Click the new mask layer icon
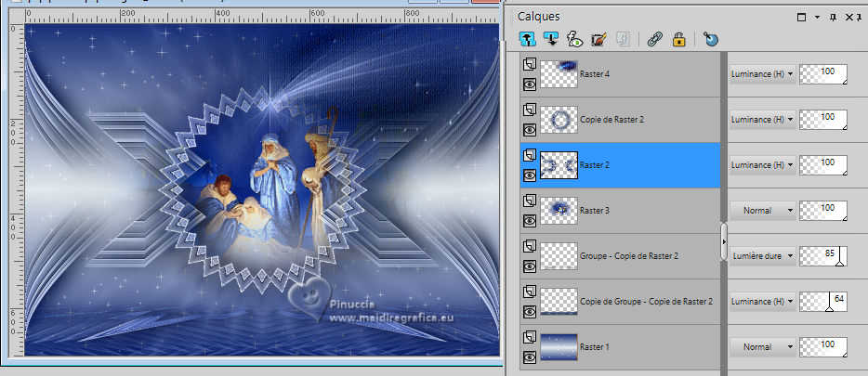 pyautogui.click(x=711, y=39)
